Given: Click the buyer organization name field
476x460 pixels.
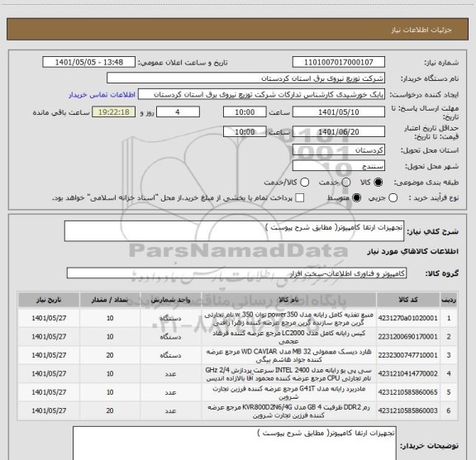Looking at the screenshot, I should click(246, 78).
